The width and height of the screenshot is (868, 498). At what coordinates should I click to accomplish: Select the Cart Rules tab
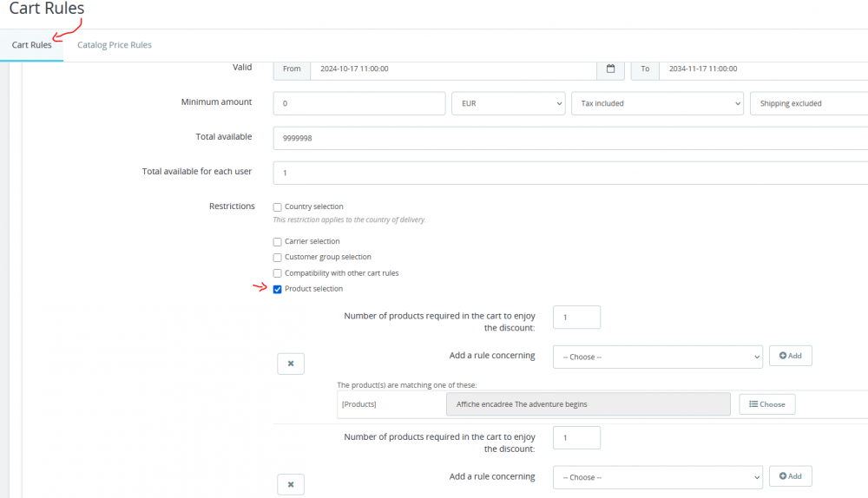click(32, 45)
